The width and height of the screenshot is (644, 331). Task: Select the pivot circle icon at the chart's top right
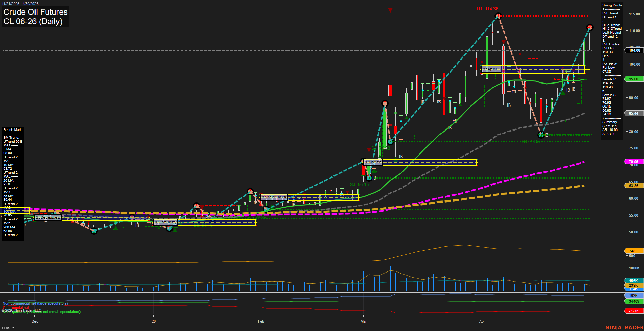(590, 28)
